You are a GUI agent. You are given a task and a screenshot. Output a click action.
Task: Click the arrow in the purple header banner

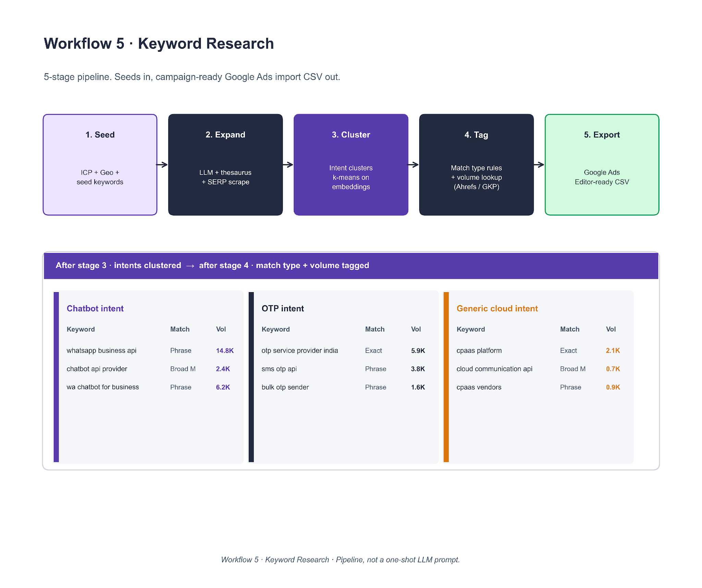pos(190,266)
